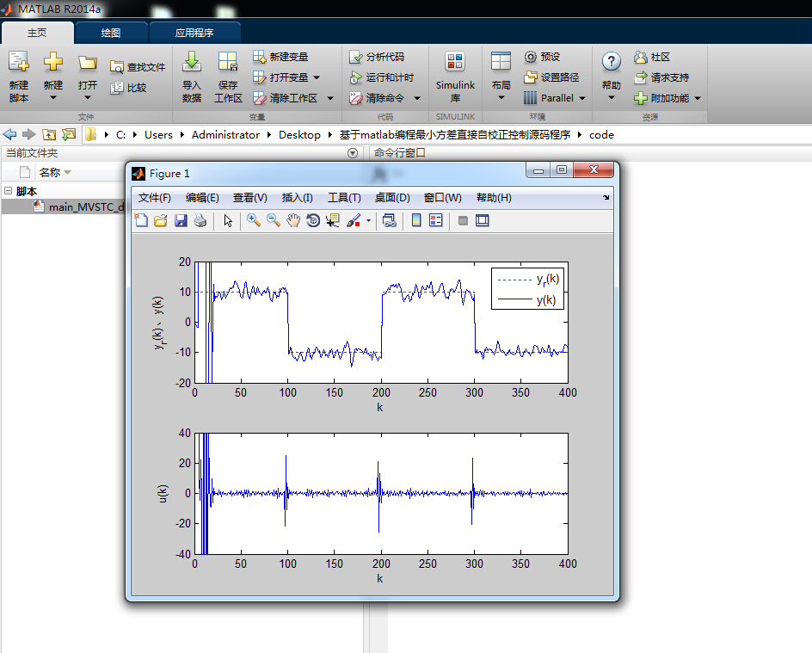Open Figure 1 Desktop (桌面) menu
812x653 pixels.
click(392, 198)
